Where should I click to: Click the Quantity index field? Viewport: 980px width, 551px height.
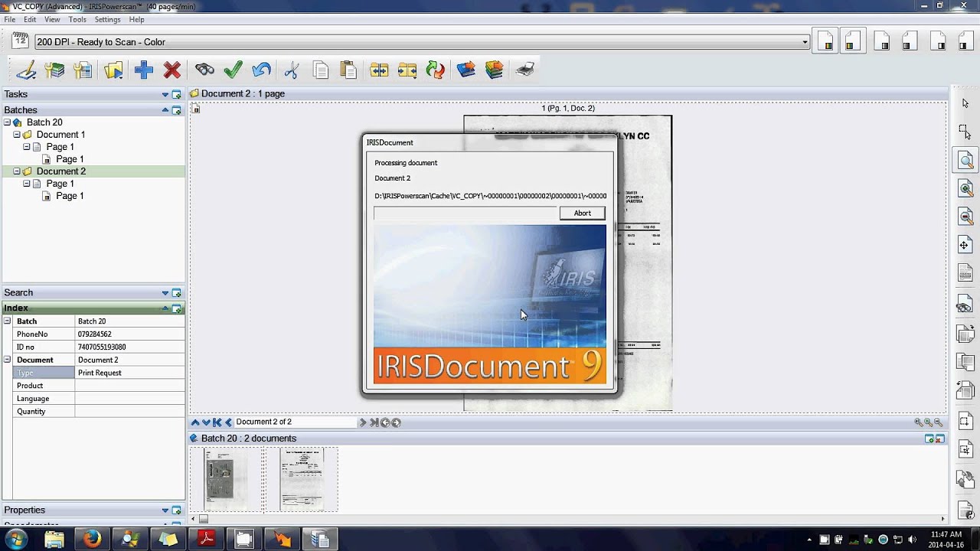coord(129,412)
